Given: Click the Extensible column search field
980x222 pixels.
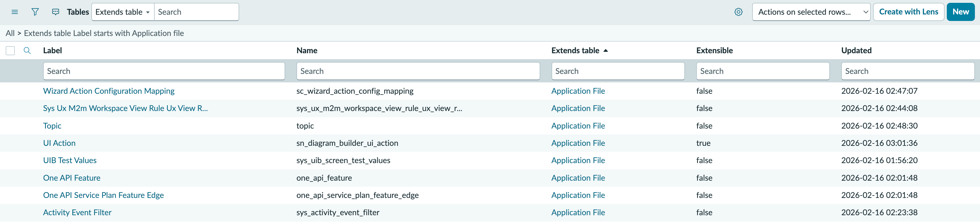Looking at the screenshot, I should [762, 71].
